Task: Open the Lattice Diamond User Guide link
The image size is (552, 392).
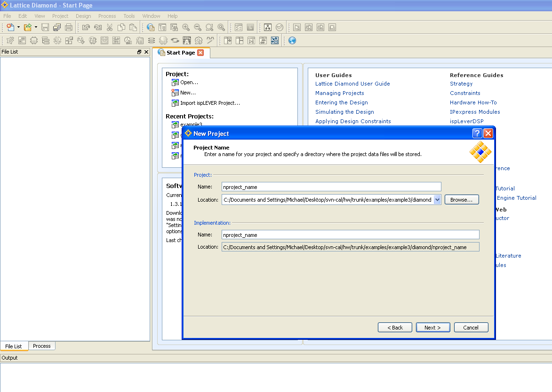Action: pos(352,84)
